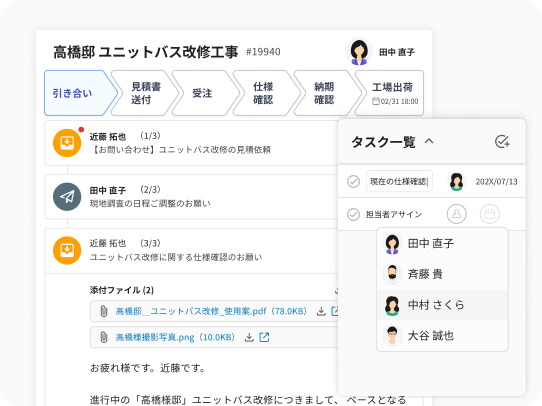Screen dimensions: 542x406
Task: Select 中村 さくら from assignee dropdown
Action: tap(442, 305)
